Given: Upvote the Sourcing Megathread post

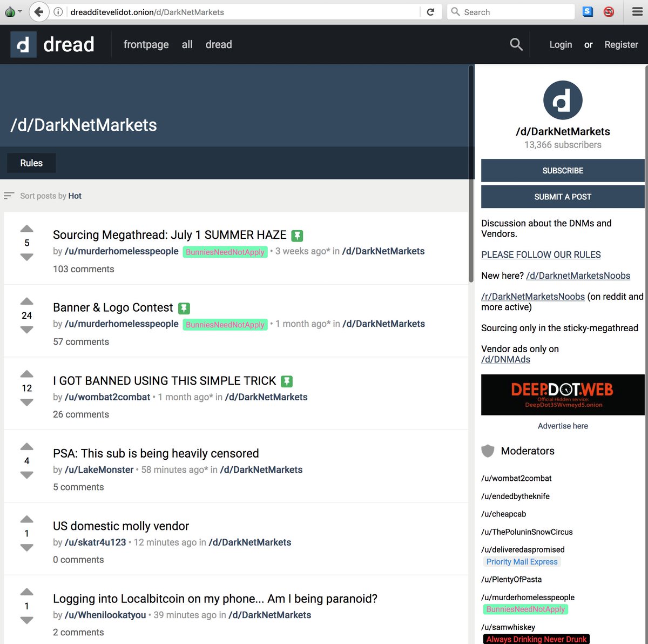Looking at the screenshot, I should (27, 229).
